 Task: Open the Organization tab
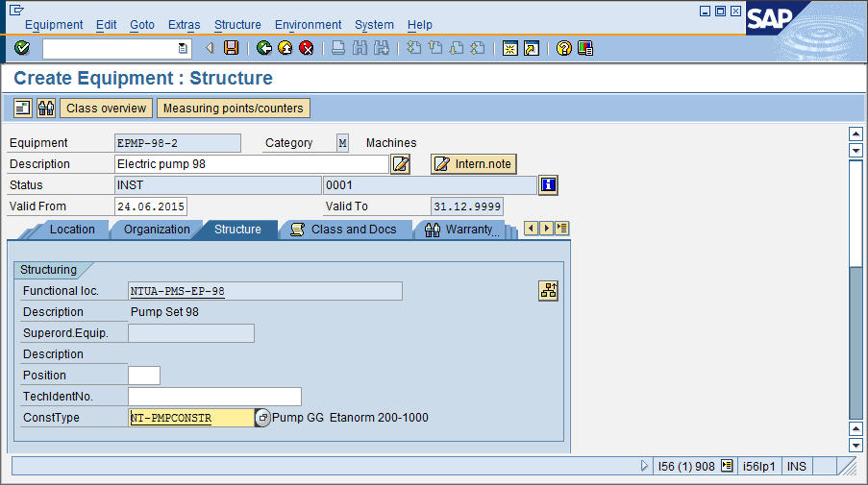tap(157, 229)
